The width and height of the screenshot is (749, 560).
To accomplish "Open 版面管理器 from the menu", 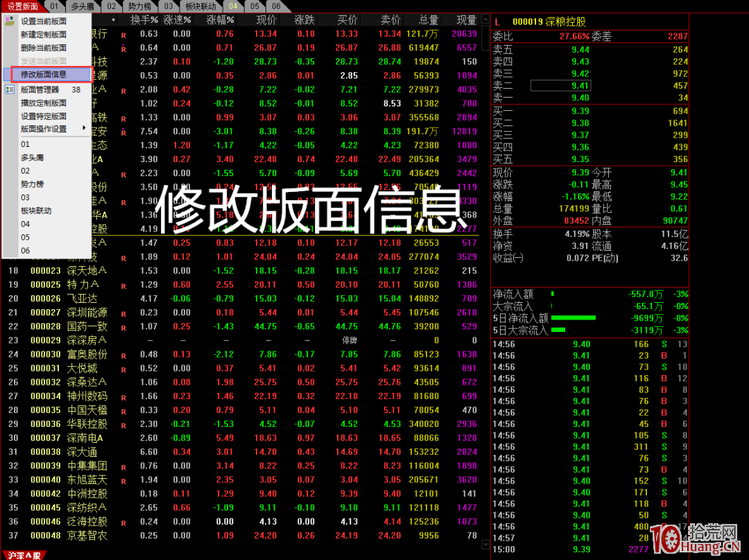I will [40, 90].
